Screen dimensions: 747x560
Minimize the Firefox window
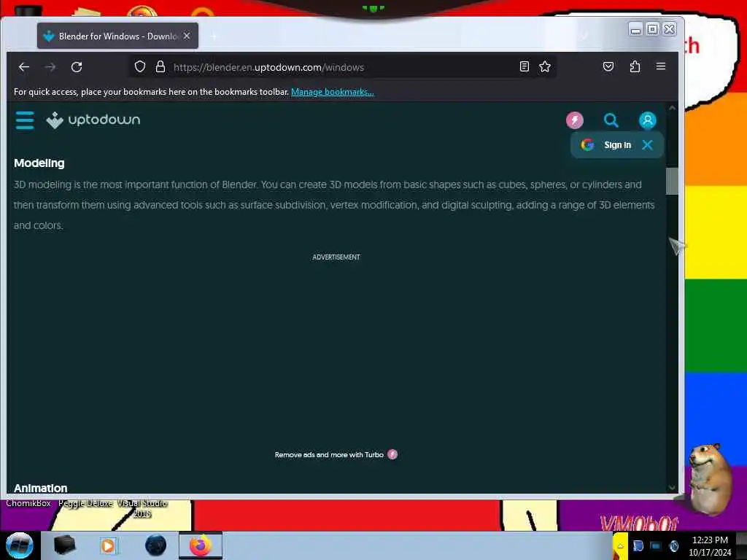click(x=635, y=29)
